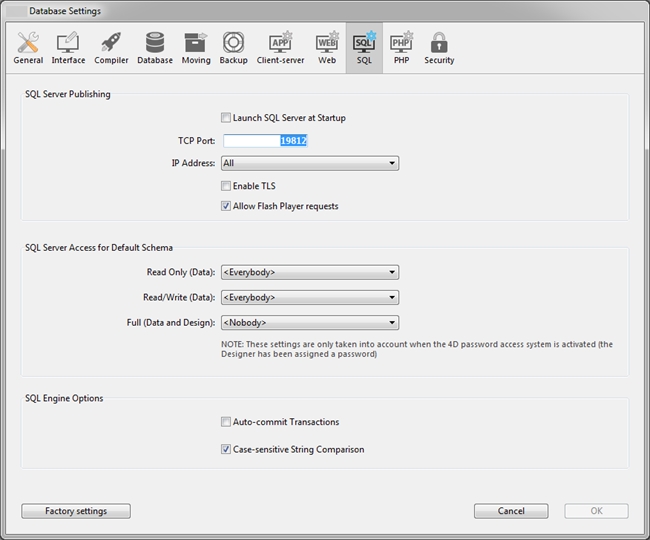This screenshot has width=650, height=540.
Task: Switch to the Web settings icon
Action: (x=327, y=47)
